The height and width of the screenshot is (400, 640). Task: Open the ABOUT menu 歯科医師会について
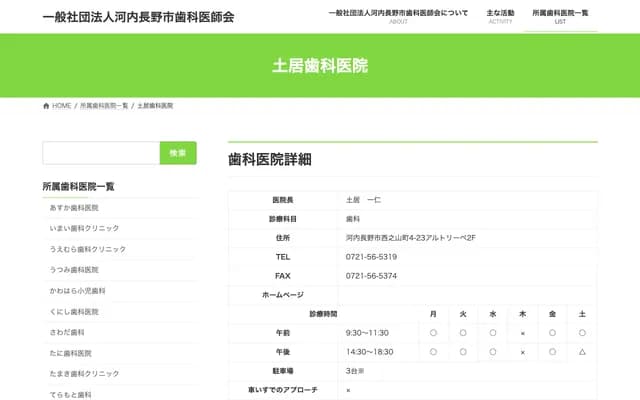(398, 17)
